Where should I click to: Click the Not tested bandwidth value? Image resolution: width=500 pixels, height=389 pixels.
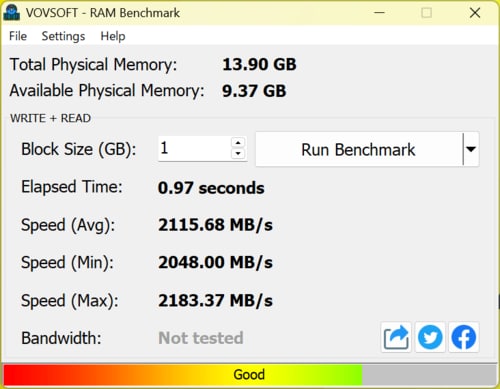201,338
